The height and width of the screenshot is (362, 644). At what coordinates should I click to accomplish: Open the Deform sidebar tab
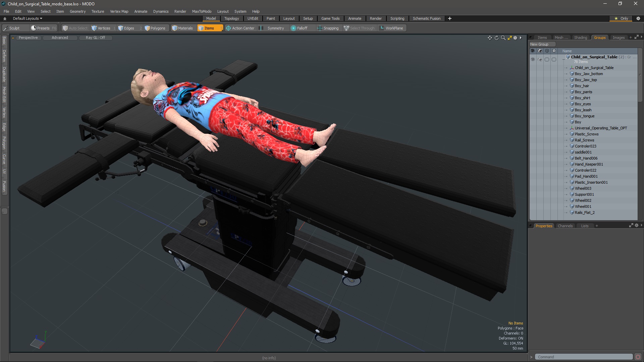tap(4, 56)
